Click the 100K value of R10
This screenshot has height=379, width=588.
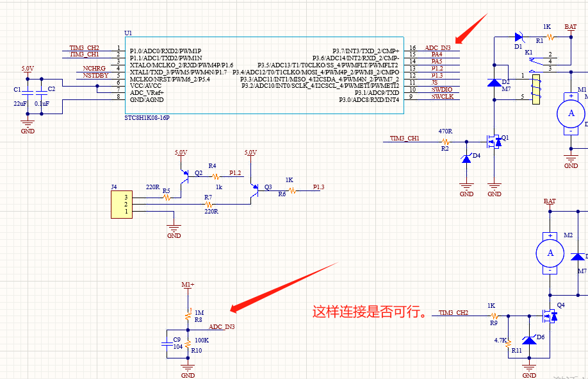(202, 341)
